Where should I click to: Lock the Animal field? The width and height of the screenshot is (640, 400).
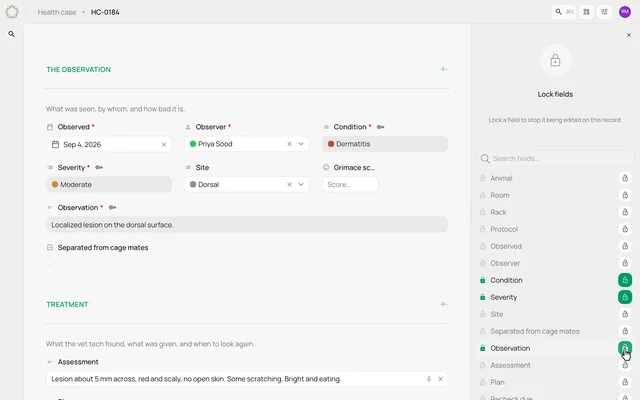coord(625,178)
